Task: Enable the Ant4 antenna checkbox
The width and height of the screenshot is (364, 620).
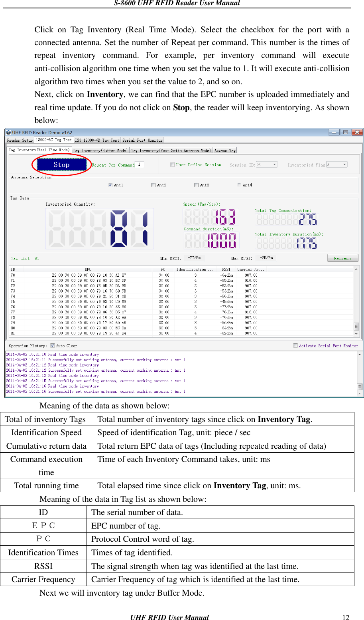Action: coord(239,185)
